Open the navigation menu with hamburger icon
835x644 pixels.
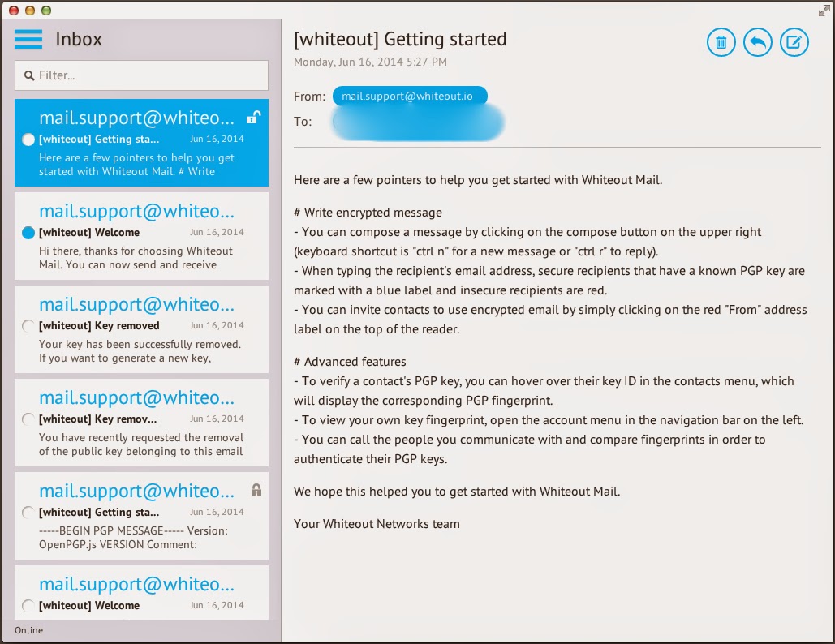pyautogui.click(x=28, y=37)
